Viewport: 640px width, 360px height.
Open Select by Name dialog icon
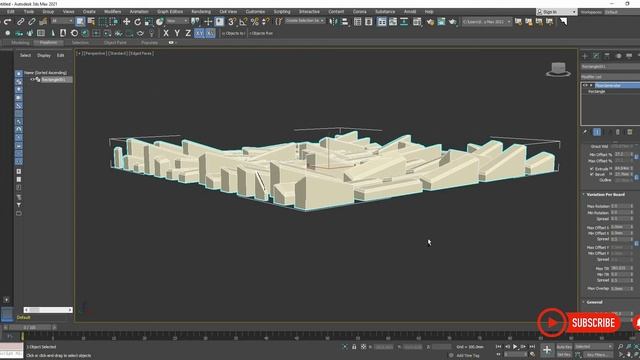pyautogui.click(x=91, y=22)
